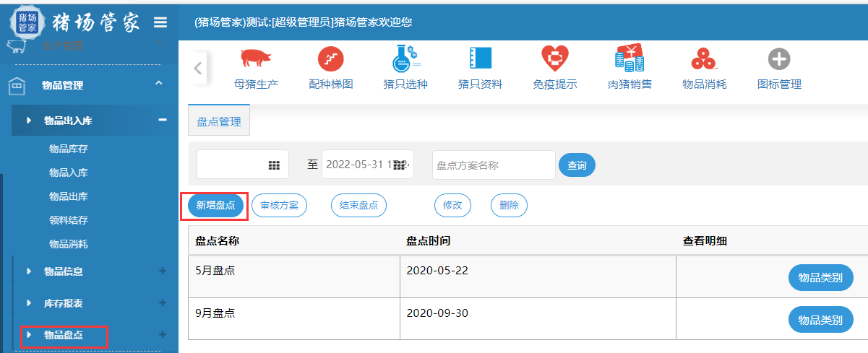Open the 肉猪销售 coins icon
Image resolution: width=868 pixels, height=353 pixels.
point(629,58)
